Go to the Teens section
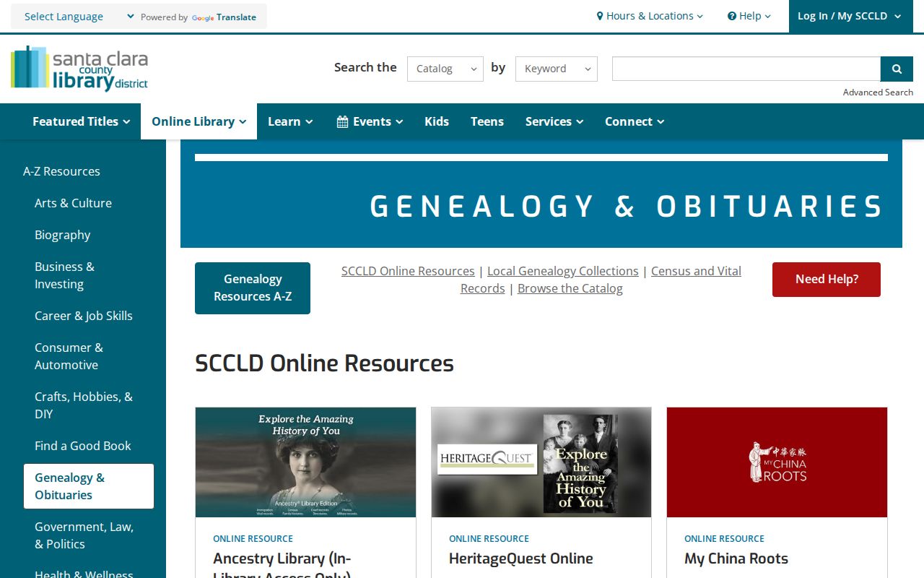This screenshot has width=924, height=578. 487,121
